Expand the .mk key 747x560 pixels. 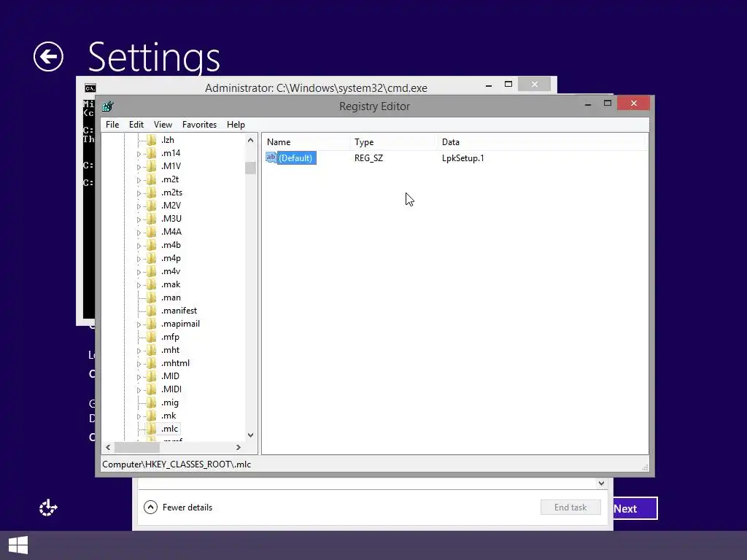point(139,416)
